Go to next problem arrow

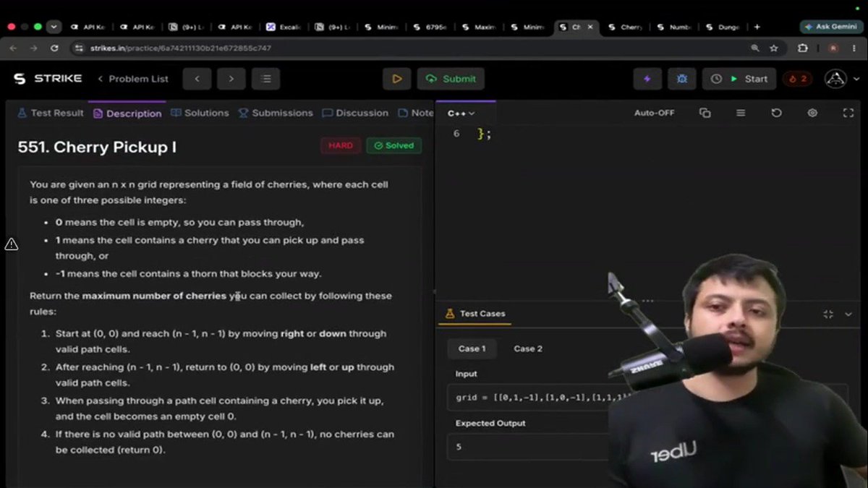(231, 79)
